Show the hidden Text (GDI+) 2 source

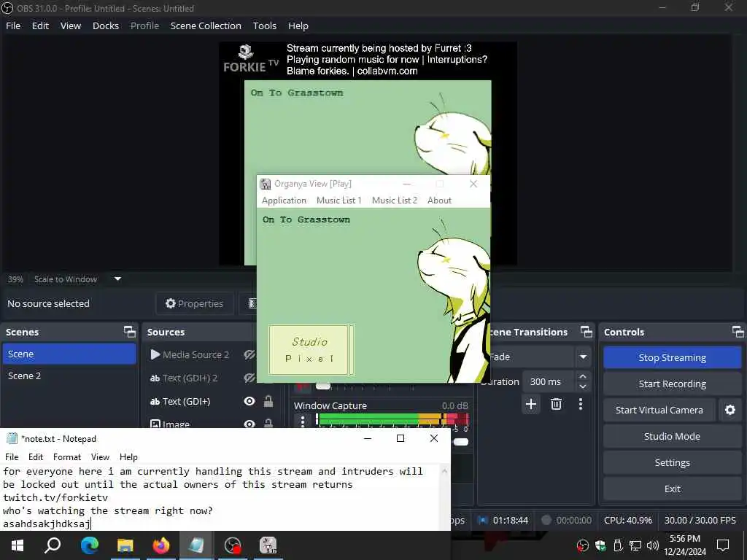pyautogui.click(x=249, y=378)
